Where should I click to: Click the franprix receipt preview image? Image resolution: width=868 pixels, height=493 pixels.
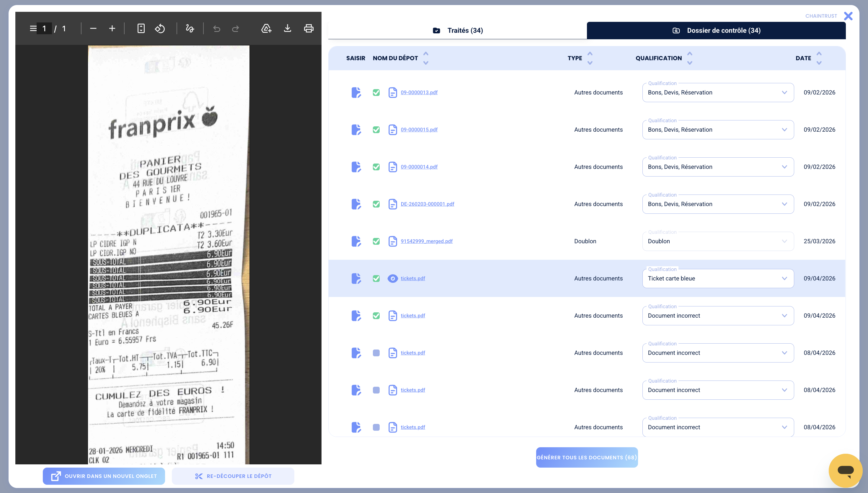coord(169,255)
